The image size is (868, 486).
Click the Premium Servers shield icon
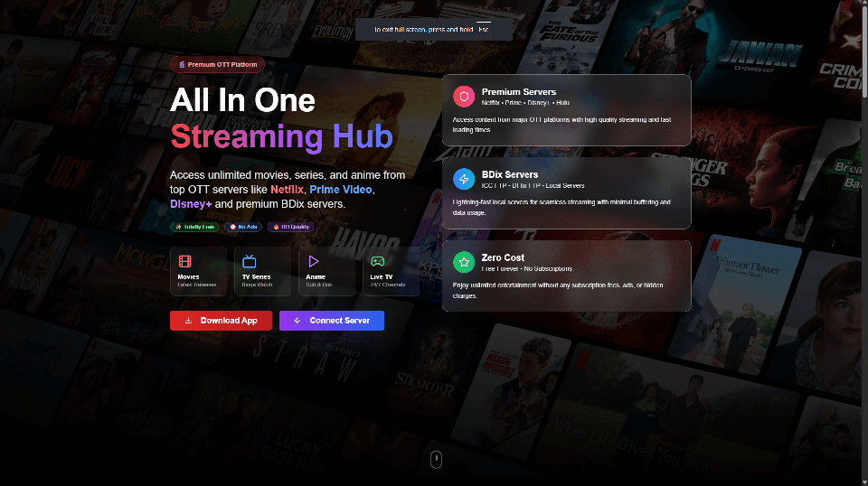point(464,96)
